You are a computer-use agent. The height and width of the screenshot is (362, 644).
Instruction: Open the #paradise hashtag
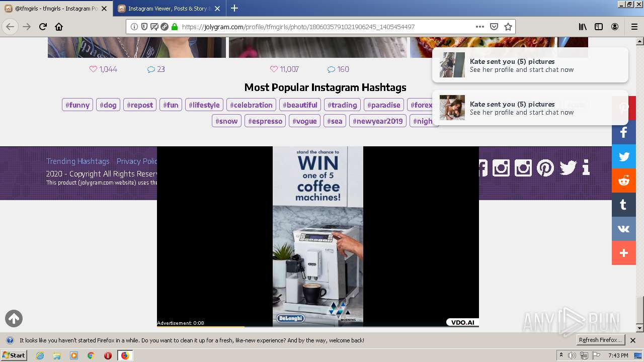[384, 105]
